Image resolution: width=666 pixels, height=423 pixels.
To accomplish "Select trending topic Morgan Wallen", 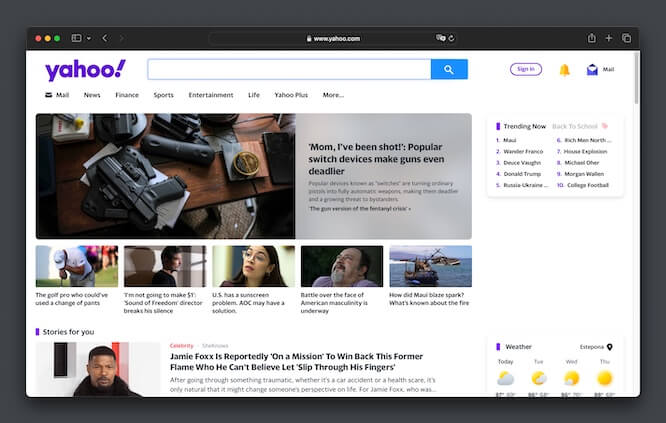I will [x=584, y=174].
